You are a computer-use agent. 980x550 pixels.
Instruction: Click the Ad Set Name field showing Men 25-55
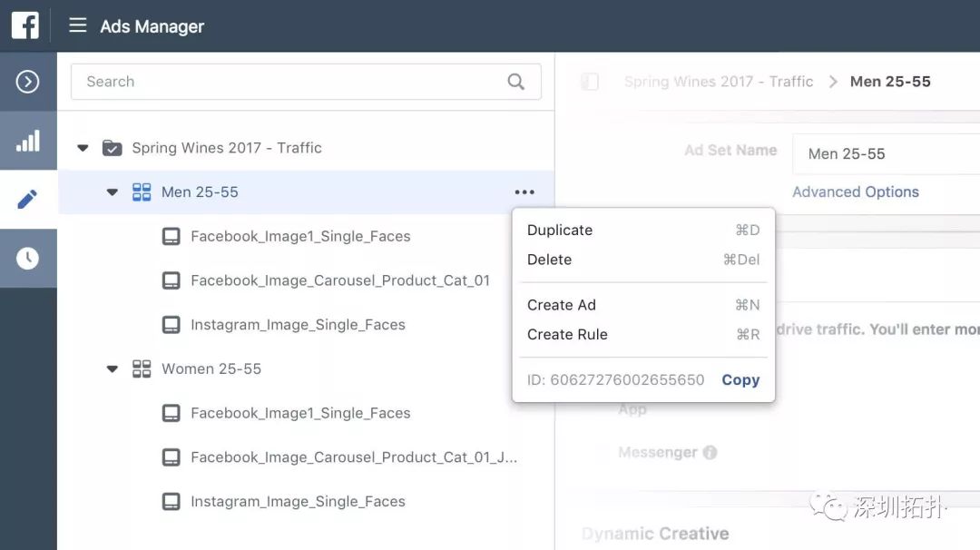(x=887, y=153)
